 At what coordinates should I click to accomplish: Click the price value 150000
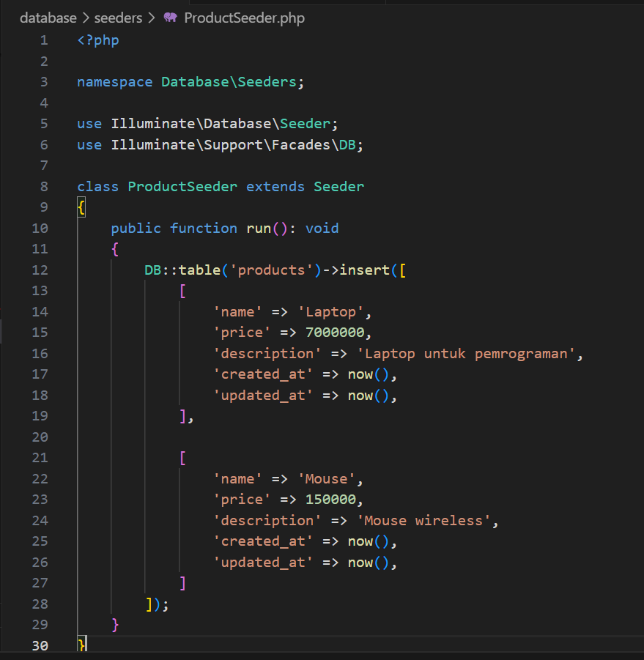(x=331, y=500)
